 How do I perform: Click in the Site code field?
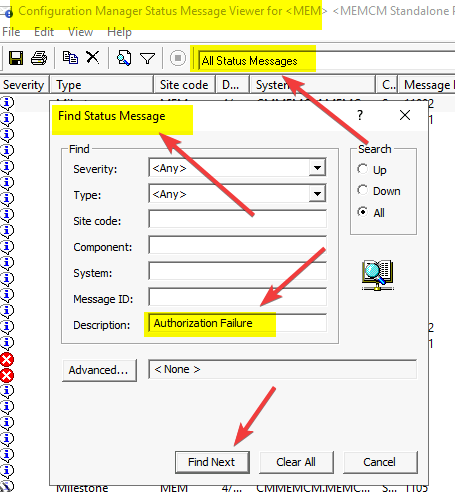237,220
